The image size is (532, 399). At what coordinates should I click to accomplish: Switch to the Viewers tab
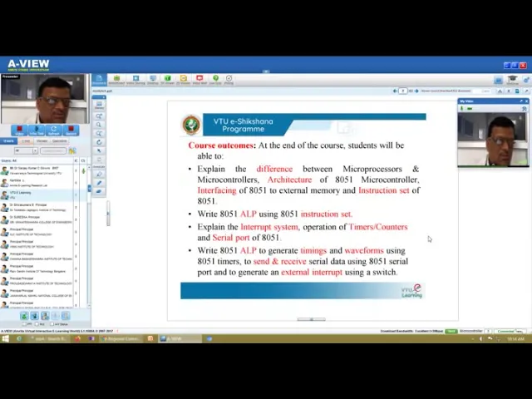point(42,140)
